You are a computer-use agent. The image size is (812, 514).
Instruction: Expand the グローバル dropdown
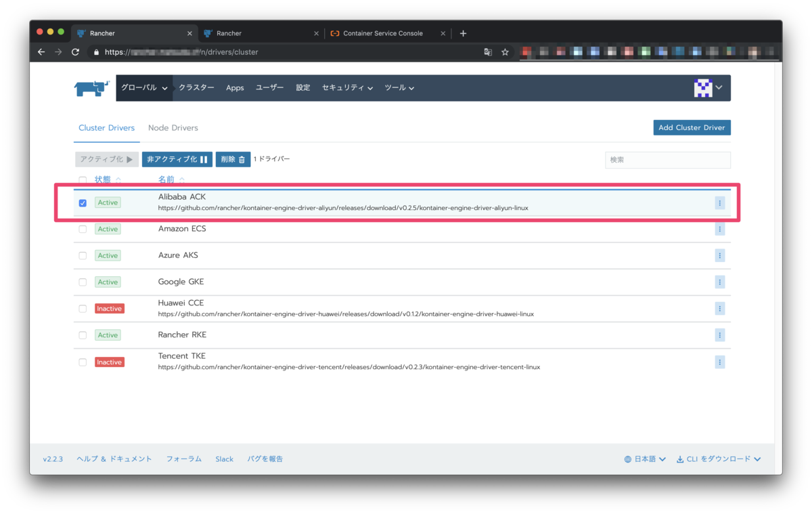(x=144, y=88)
